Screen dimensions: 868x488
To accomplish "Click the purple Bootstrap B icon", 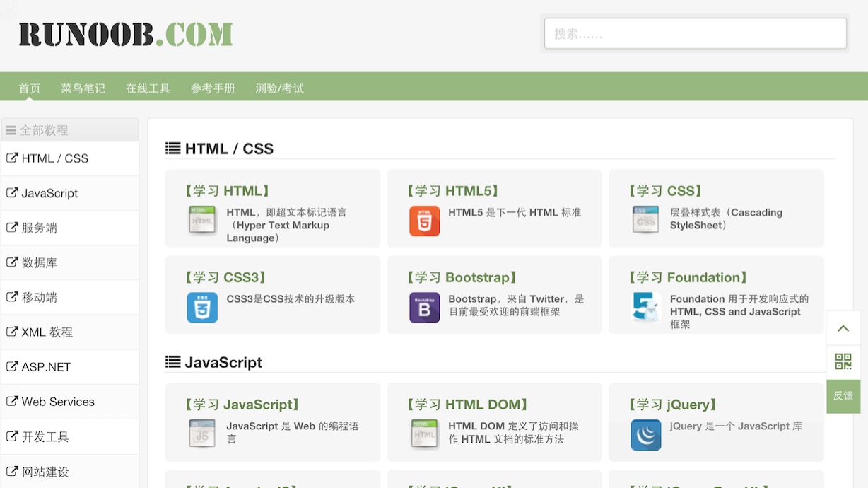I will [x=424, y=308].
